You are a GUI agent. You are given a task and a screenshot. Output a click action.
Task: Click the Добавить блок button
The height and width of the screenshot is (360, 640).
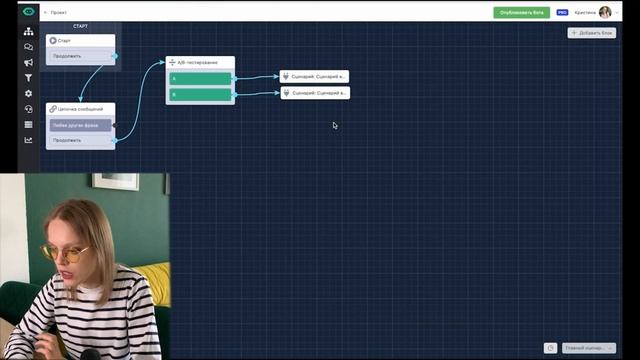point(592,33)
